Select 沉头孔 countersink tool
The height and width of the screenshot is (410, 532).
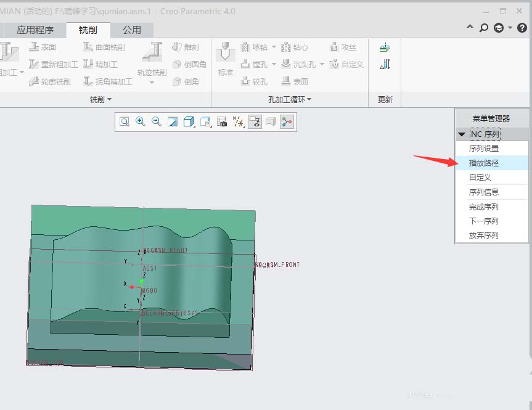(x=298, y=64)
